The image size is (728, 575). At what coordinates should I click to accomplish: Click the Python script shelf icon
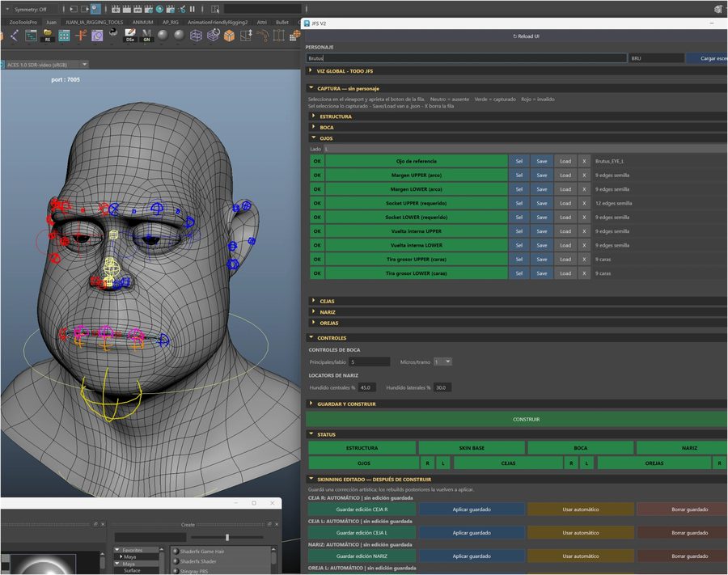point(113,32)
